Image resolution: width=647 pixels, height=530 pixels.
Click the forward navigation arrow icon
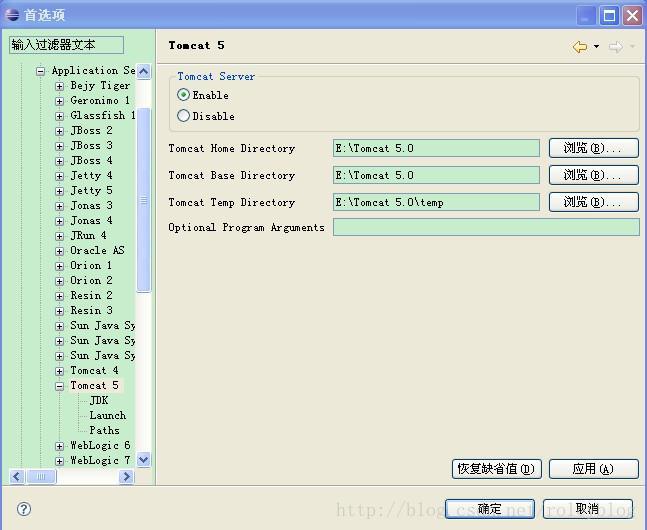pyautogui.click(x=615, y=47)
